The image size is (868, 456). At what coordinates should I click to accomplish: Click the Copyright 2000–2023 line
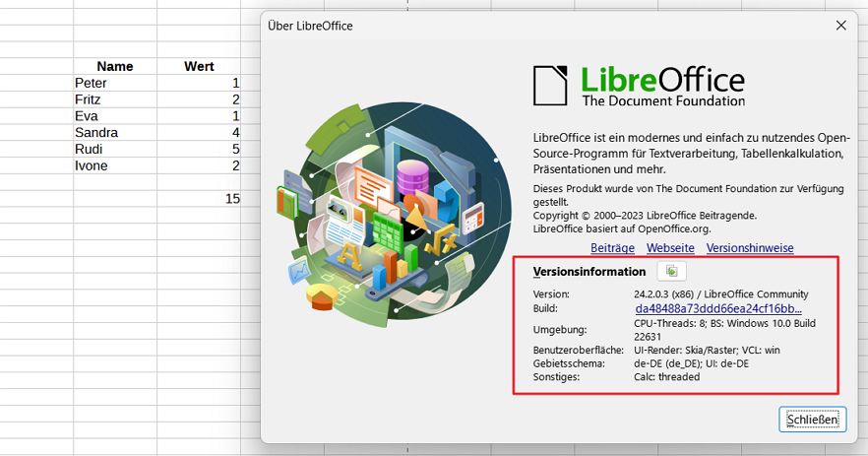[645, 216]
